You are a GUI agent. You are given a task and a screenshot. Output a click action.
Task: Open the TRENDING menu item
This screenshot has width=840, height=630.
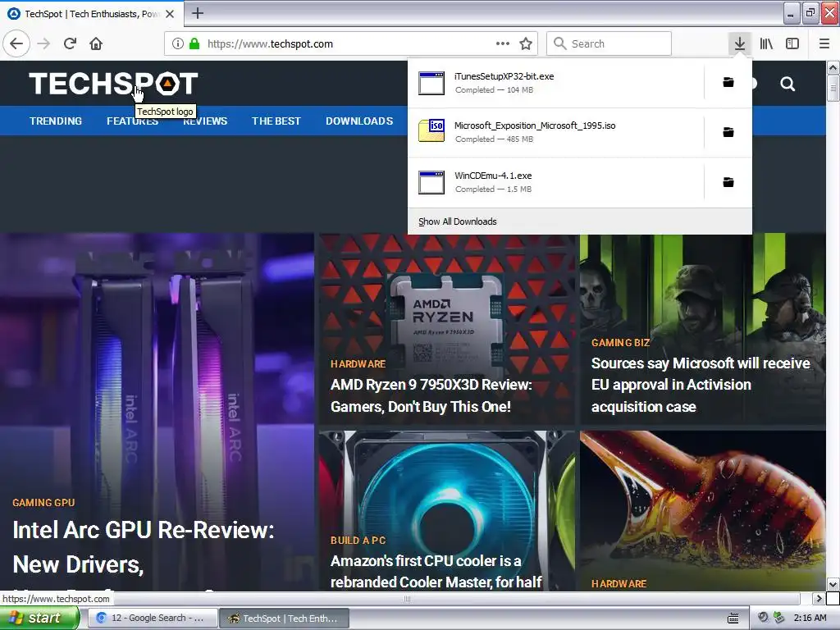click(56, 121)
